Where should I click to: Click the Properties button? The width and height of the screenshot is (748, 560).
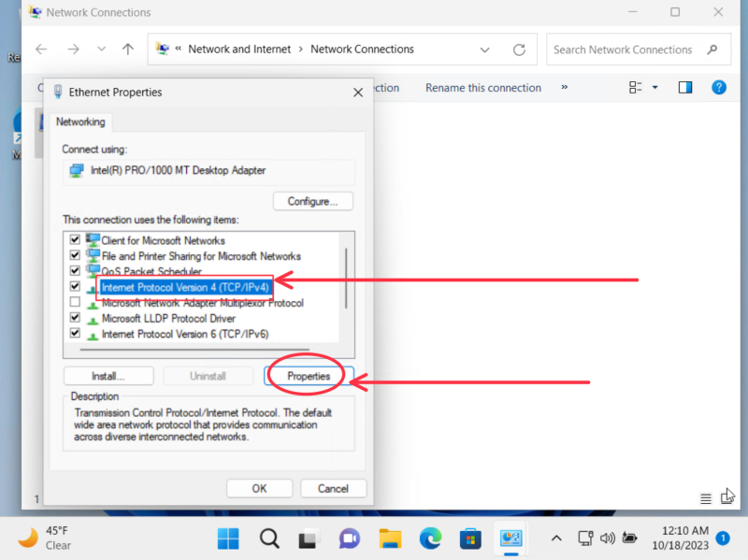coord(309,376)
